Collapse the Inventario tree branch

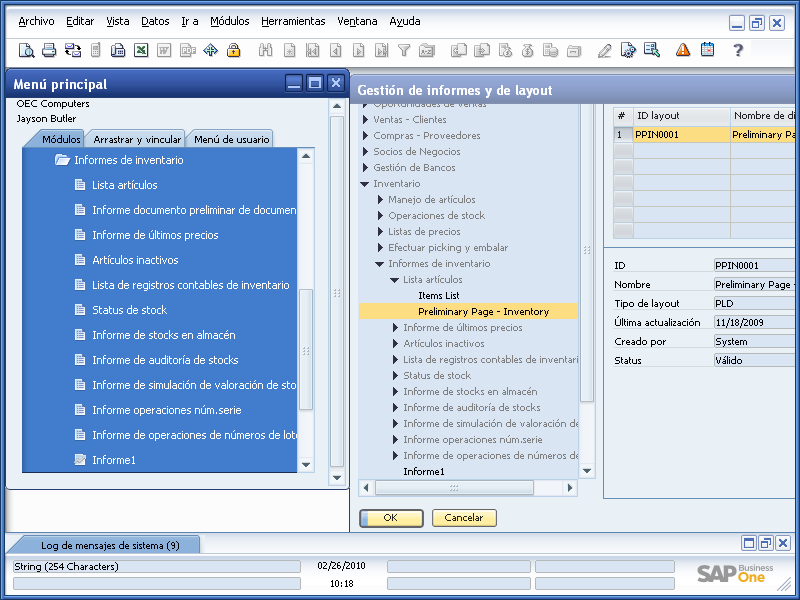tap(365, 183)
